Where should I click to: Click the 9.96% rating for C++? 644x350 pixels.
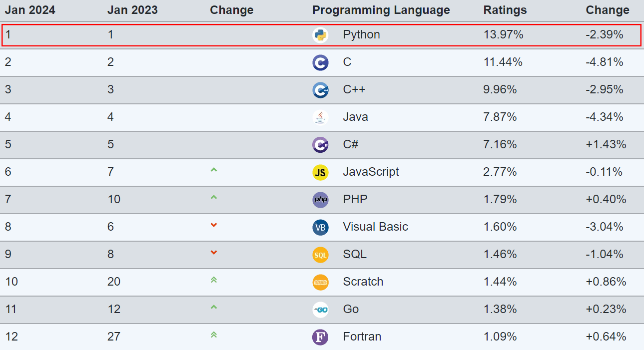coord(500,90)
